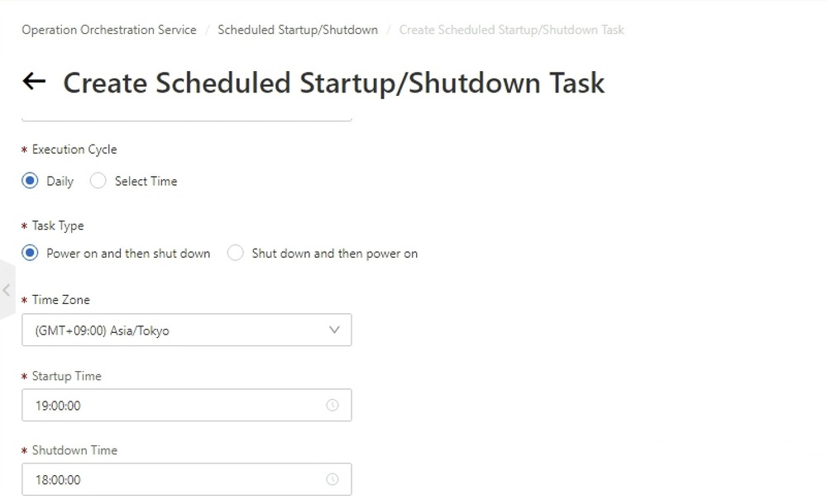The image size is (827, 504).
Task: Click the "Execution Cycle" section label
Action: click(73, 150)
